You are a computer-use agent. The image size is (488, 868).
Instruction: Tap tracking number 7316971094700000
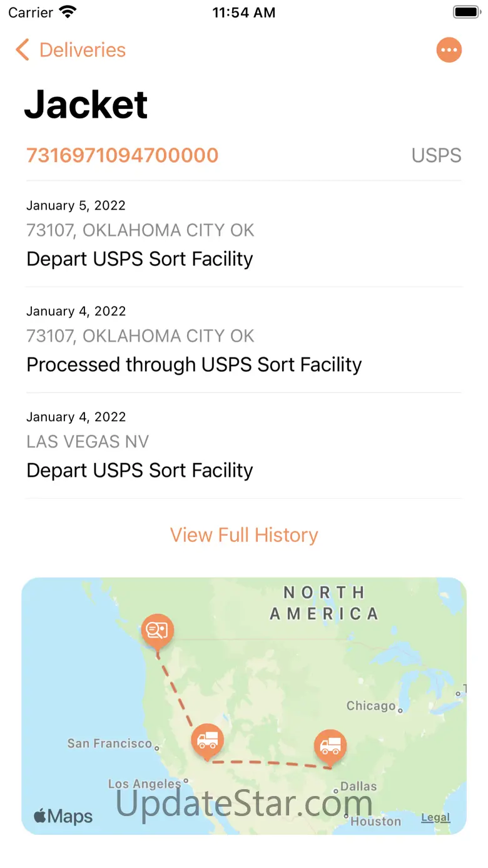coord(122,155)
